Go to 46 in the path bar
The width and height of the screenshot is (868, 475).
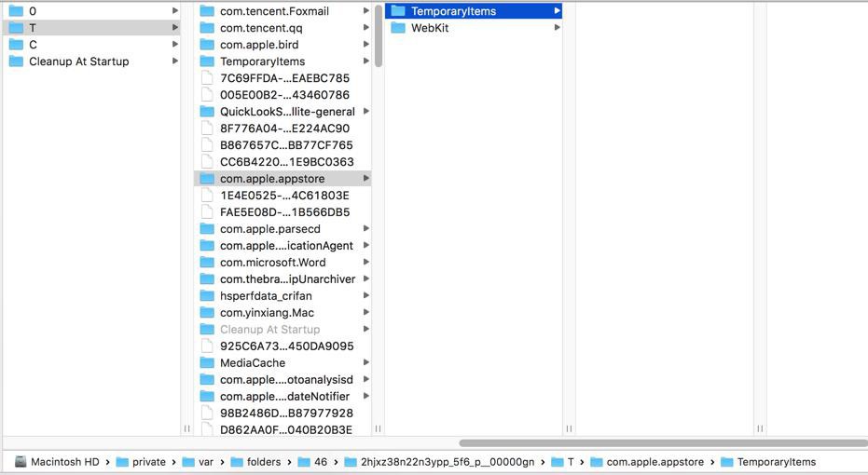tap(321, 462)
